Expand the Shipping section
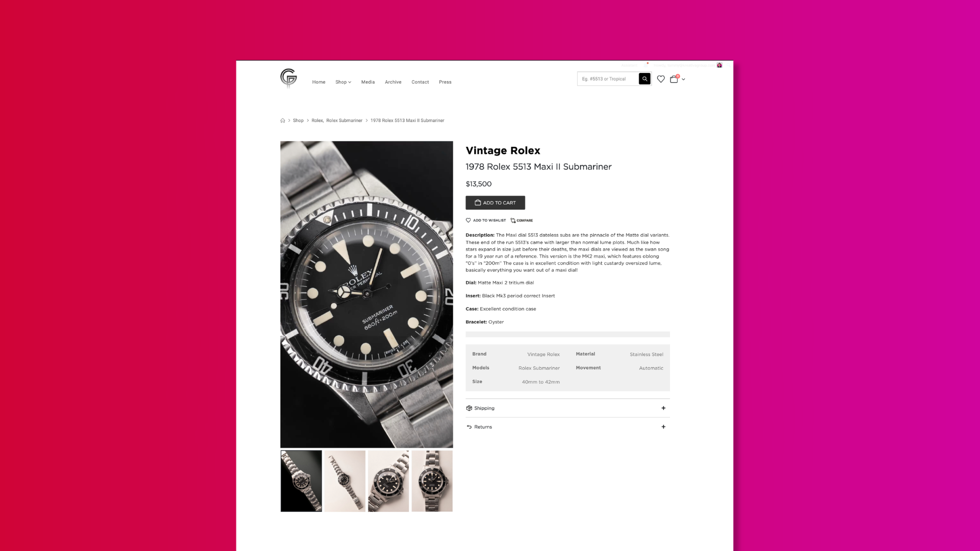Image resolution: width=980 pixels, height=551 pixels. [568, 408]
